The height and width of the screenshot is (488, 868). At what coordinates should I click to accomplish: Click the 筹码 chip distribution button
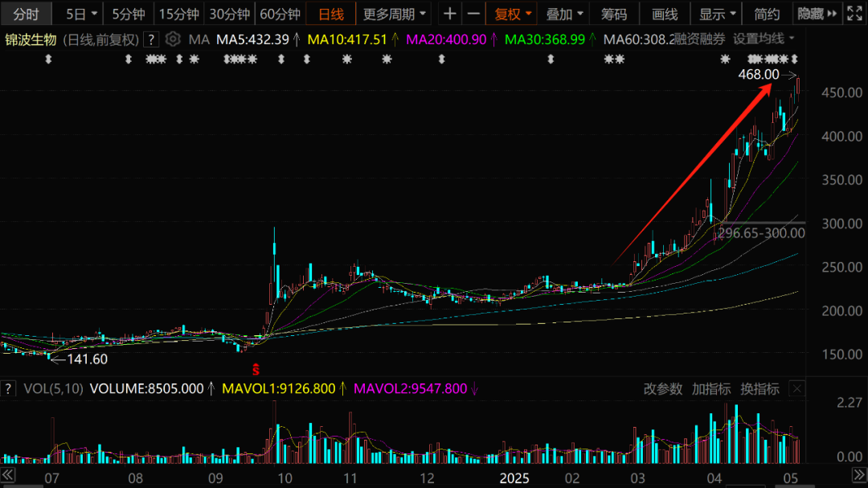click(614, 14)
